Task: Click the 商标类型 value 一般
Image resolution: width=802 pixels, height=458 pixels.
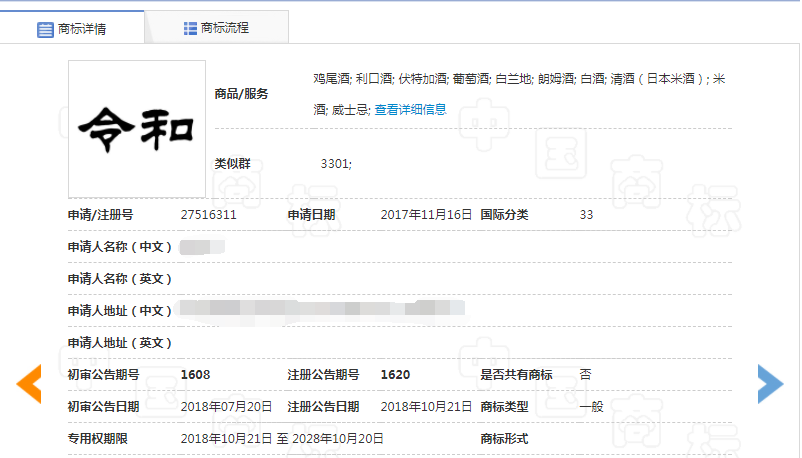Action: point(591,407)
